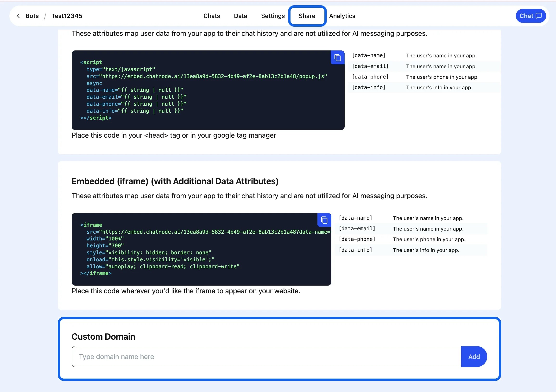Click [data-name] in the script attributes table

(369, 55)
